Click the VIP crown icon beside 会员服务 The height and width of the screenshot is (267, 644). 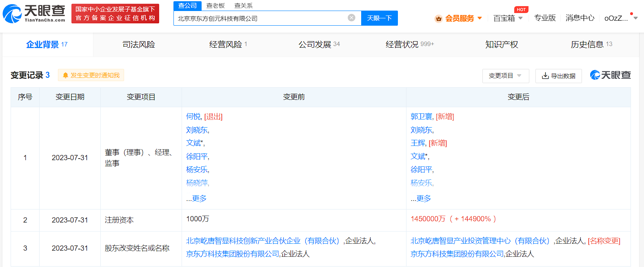pyautogui.click(x=439, y=18)
